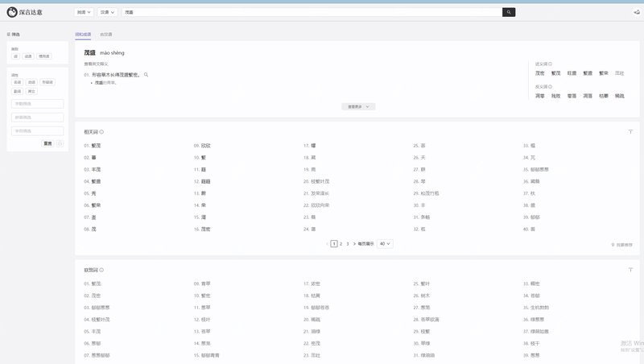Click the icon at top-right corner of header
Image resolution: width=644 pixels, height=364 pixels.
click(636, 12)
